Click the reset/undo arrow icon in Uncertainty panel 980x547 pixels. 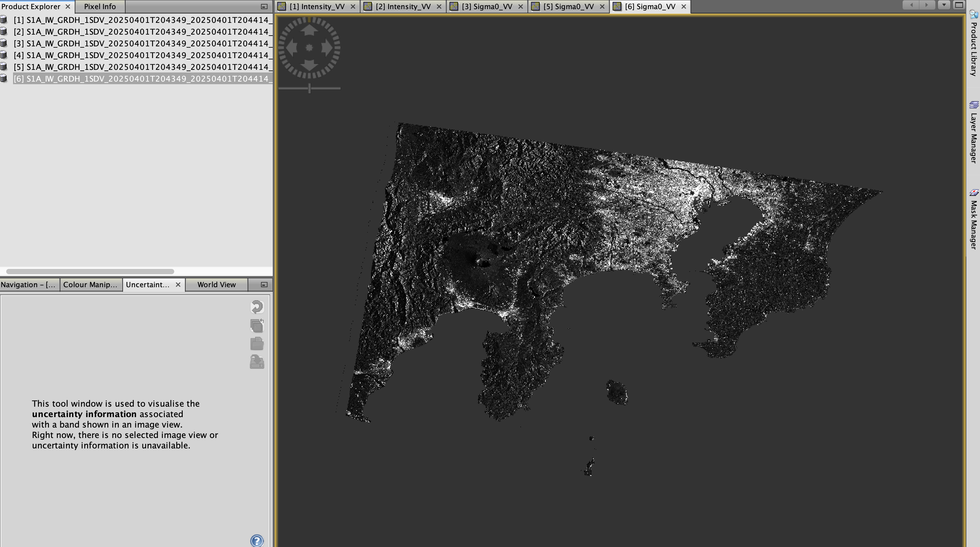pos(257,307)
